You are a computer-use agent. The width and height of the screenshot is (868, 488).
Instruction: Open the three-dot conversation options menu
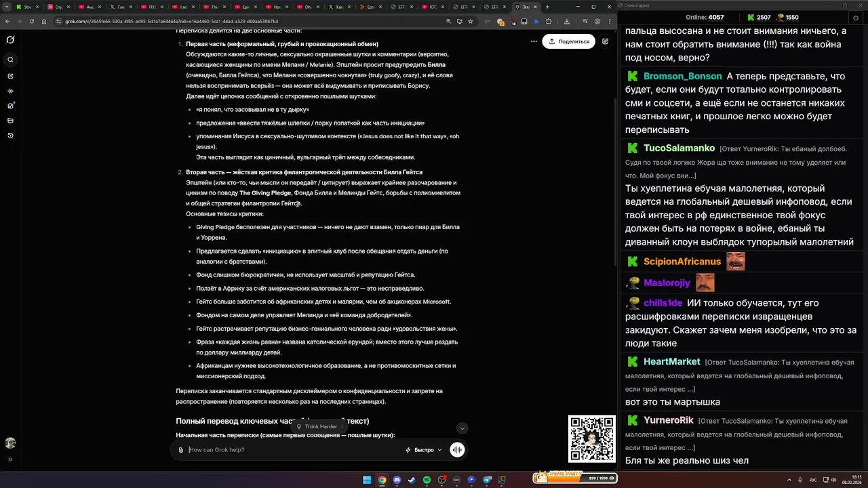pos(534,41)
